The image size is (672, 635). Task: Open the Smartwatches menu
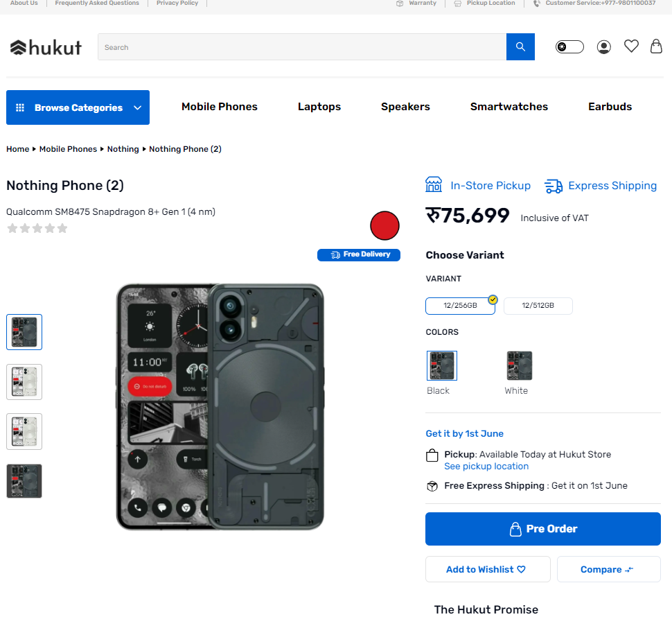(x=509, y=107)
